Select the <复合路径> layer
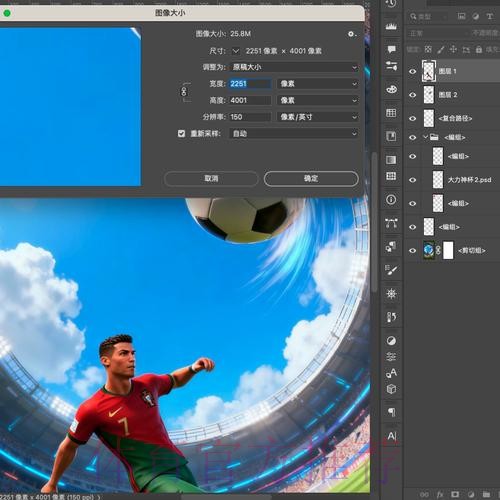Screen dimensions: 500x500 coord(452,118)
